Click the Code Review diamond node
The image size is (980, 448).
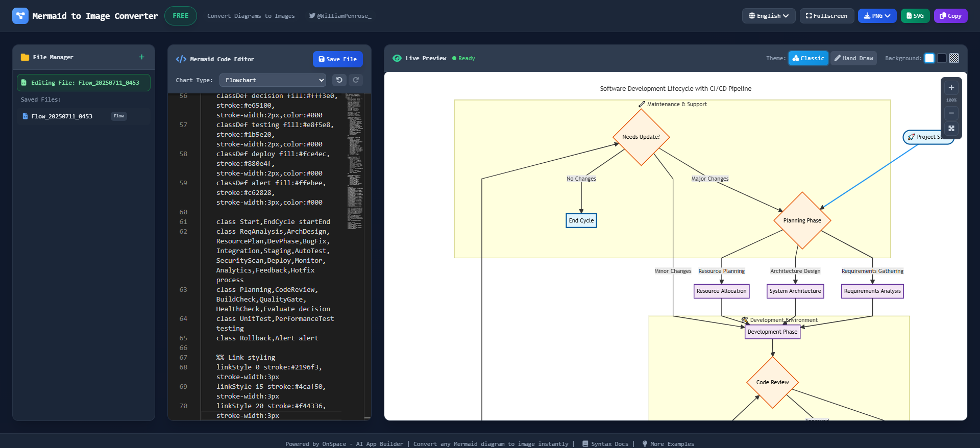pos(772,382)
